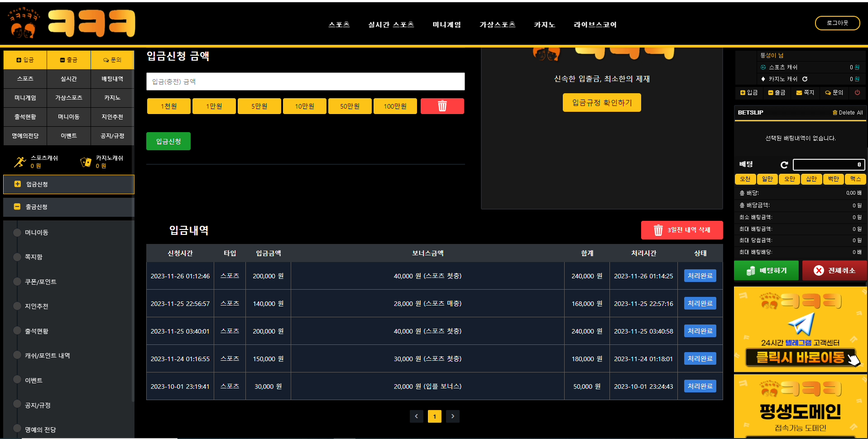Screen dimensions: 868x439
Task: Add 10만원 using the quick amount button
Action: (x=305, y=106)
